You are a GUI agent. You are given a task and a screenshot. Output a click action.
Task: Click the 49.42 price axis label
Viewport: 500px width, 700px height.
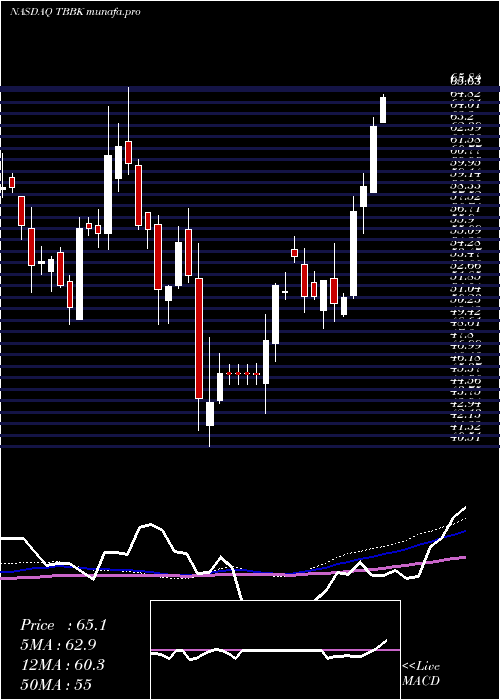click(466, 312)
